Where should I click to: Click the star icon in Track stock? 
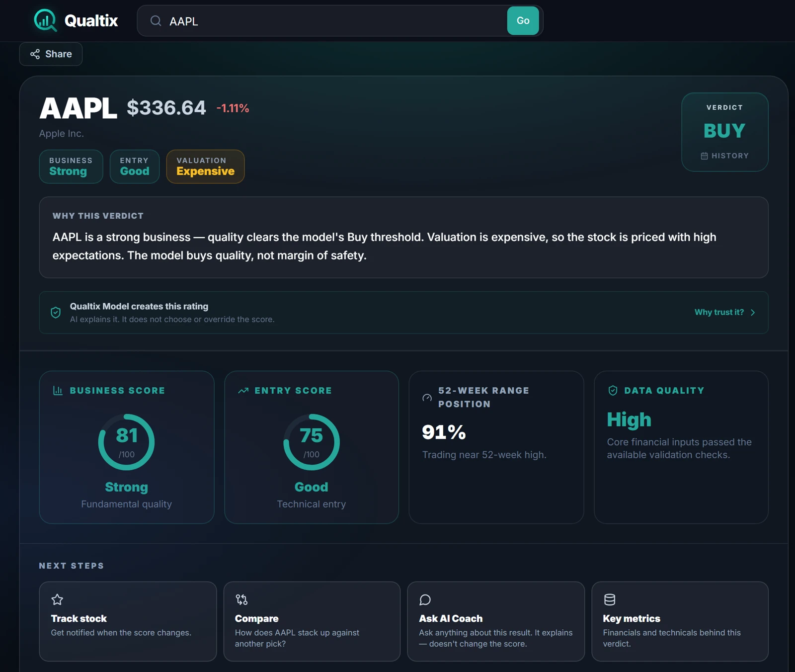click(x=57, y=599)
